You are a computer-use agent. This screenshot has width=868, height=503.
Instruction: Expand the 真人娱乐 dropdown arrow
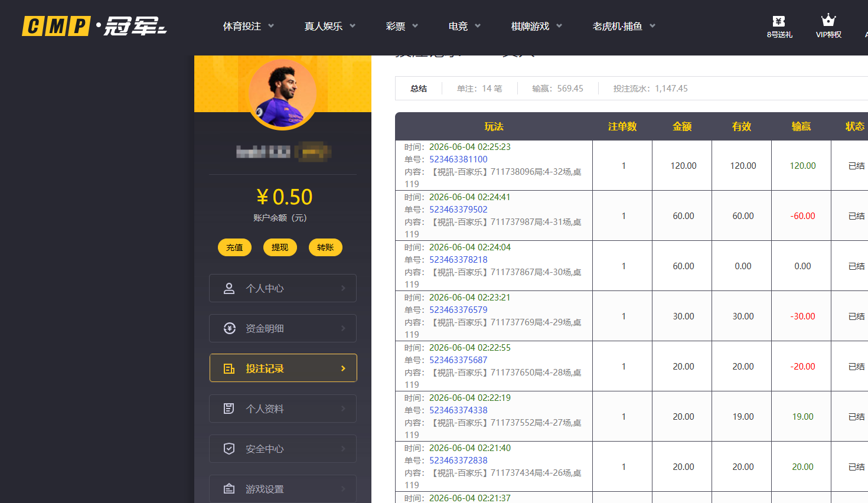click(x=353, y=26)
